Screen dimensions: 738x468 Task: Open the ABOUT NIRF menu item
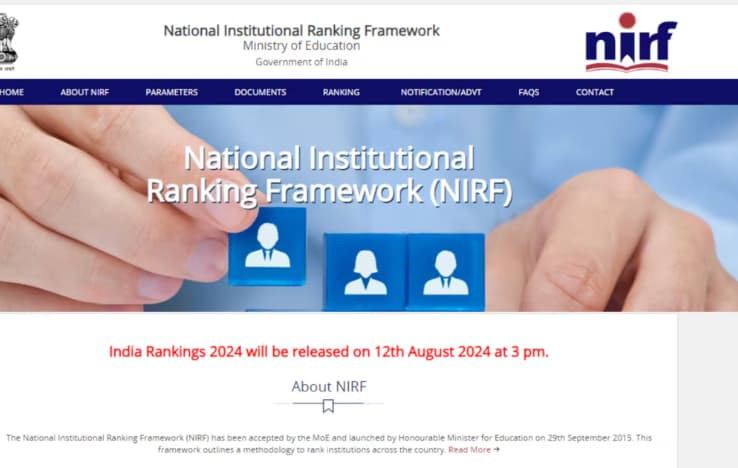click(85, 92)
